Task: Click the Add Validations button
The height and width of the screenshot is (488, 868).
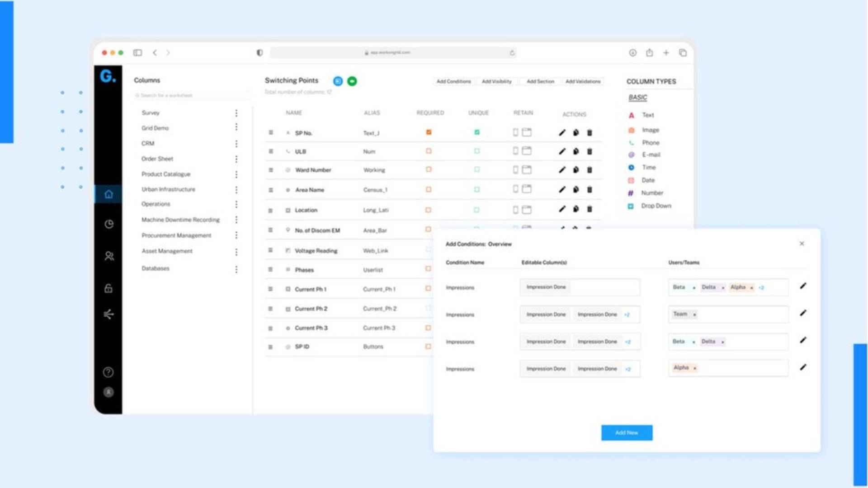Action: [583, 81]
